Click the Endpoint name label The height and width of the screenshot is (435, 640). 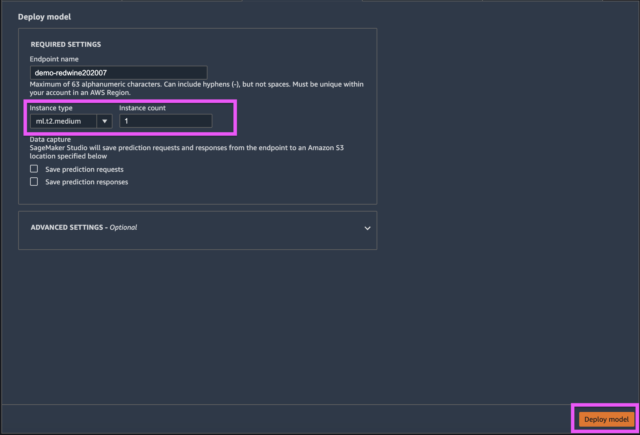(54, 59)
